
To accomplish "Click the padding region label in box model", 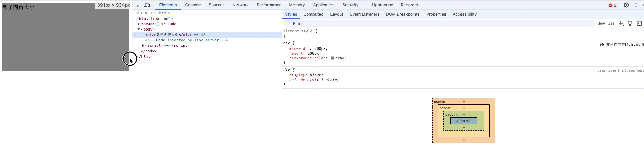I will 452,114.
